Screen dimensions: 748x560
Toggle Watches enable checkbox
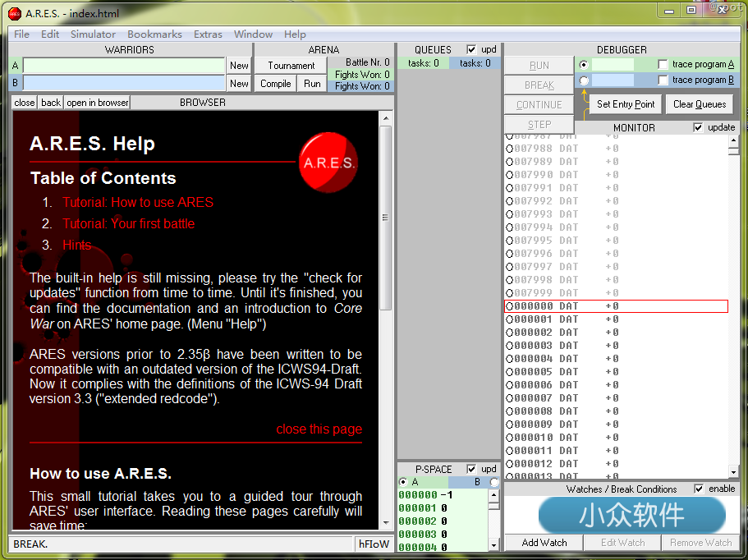click(699, 489)
